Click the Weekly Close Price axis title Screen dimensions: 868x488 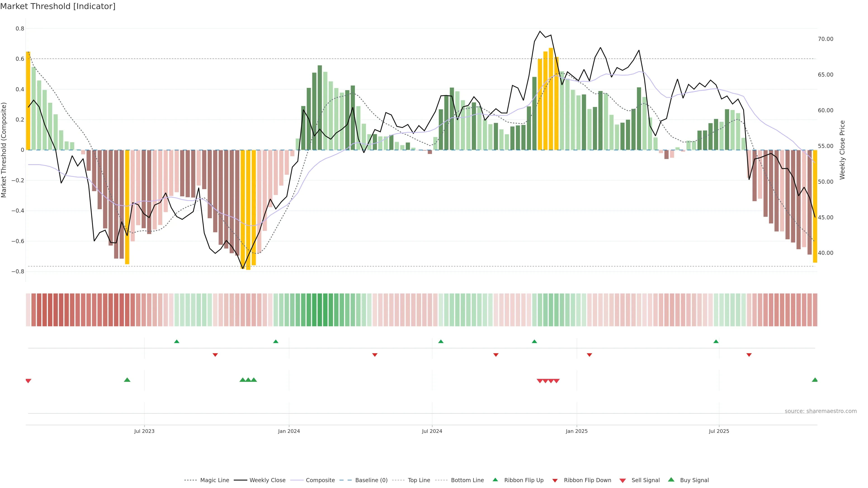tap(842, 150)
